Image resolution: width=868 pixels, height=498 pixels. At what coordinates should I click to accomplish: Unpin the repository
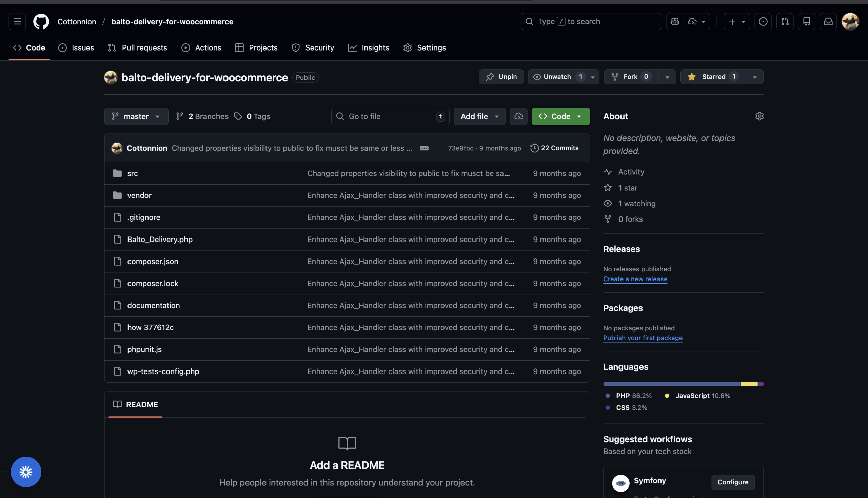[x=501, y=77]
